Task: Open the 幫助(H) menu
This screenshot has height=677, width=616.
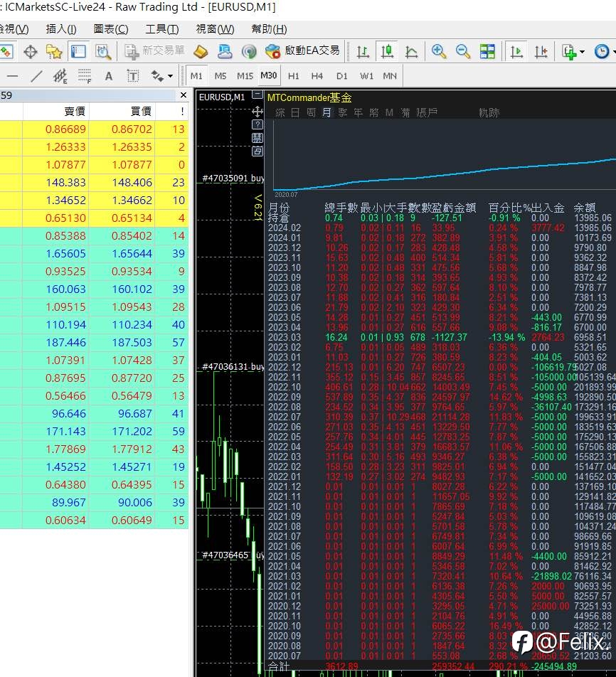Action: click(269, 29)
